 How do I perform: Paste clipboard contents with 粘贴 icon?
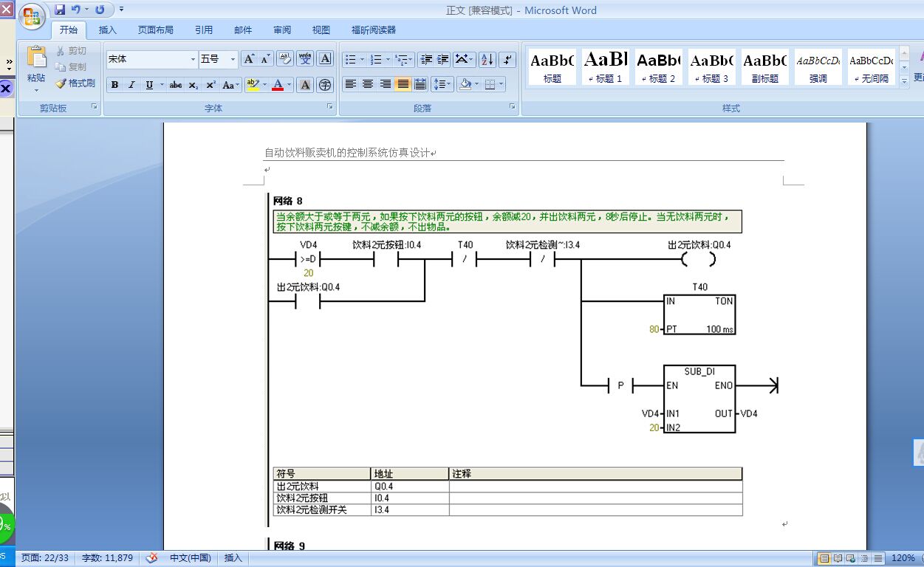point(36,58)
